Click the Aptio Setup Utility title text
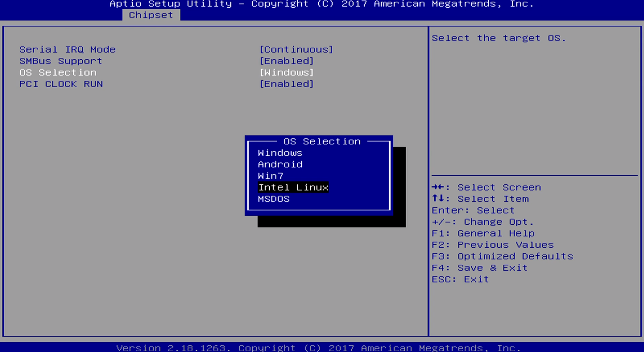The image size is (644, 352). tap(321, 4)
